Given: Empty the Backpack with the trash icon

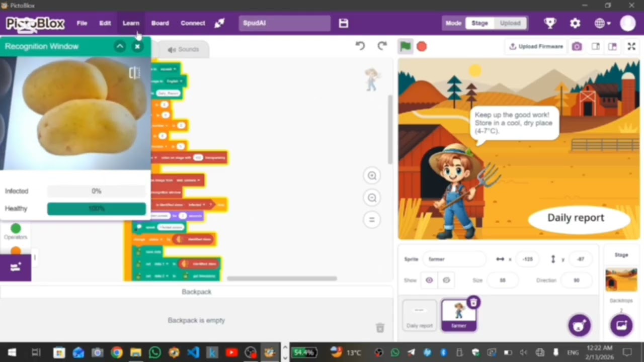Looking at the screenshot, I should coord(380,328).
